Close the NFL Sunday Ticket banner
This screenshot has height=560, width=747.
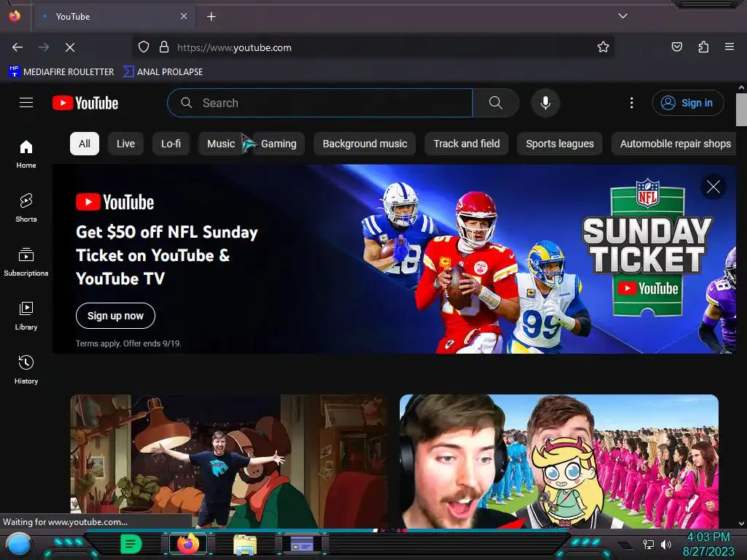[x=713, y=187]
